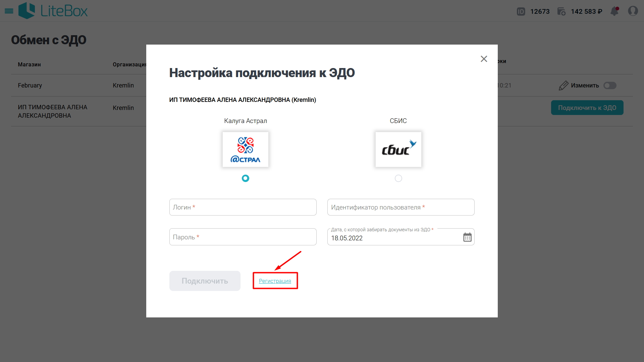Click the СБИС logo tile
The height and width of the screenshot is (362, 644).
tap(398, 149)
